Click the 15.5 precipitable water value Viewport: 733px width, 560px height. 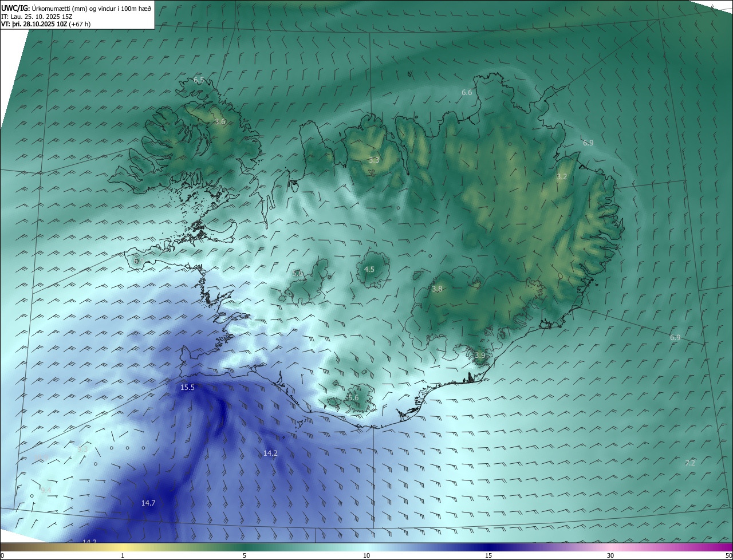tap(188, 388)
